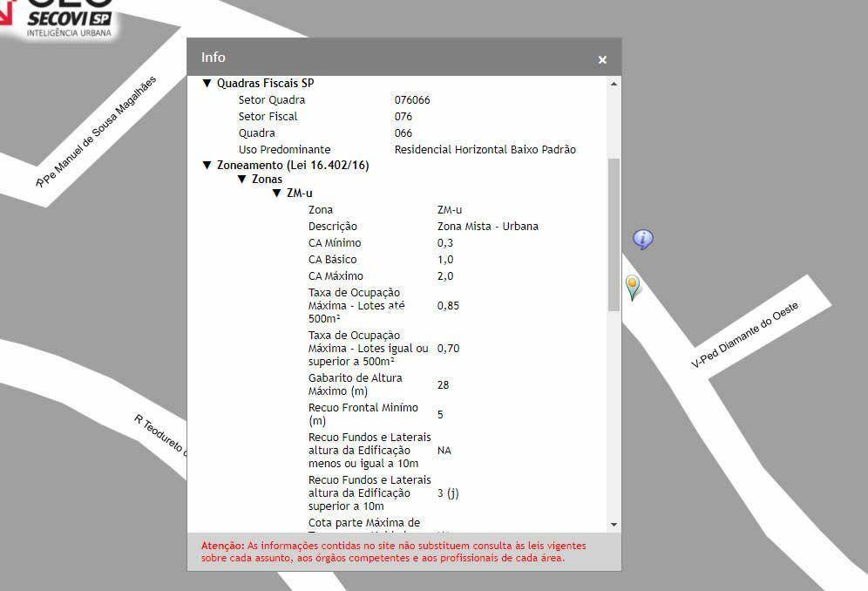This screenshot has height=591, width=868.
Task: Click the Info panel vertical scrollbar thumb
Action: pyautogui.click(x=614, y=234)
